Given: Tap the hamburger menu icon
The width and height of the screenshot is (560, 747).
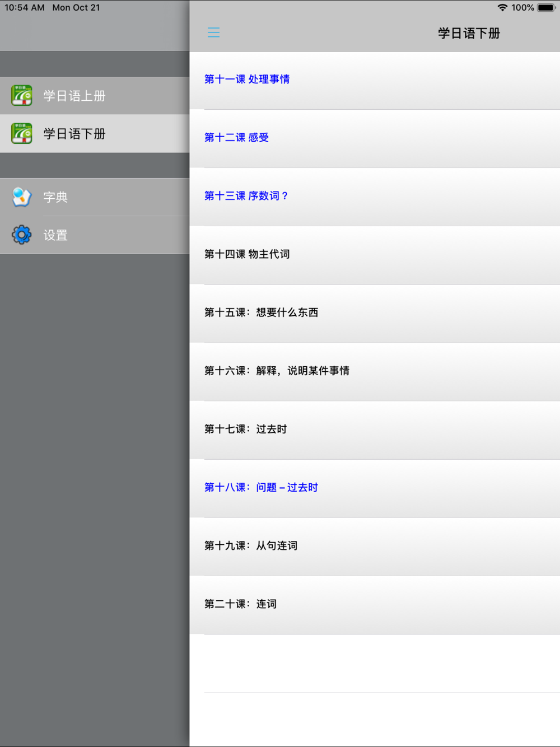Looking at the screenshot, I should pos(213,32).
